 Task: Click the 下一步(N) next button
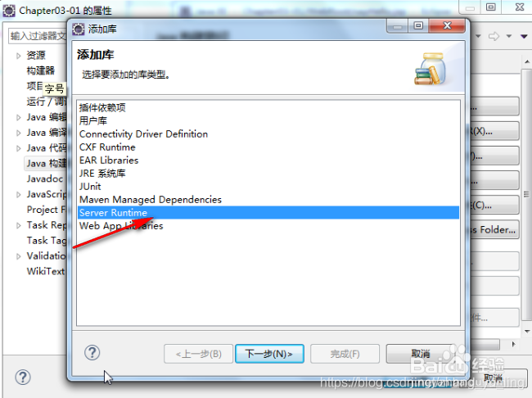pos(269,354)
